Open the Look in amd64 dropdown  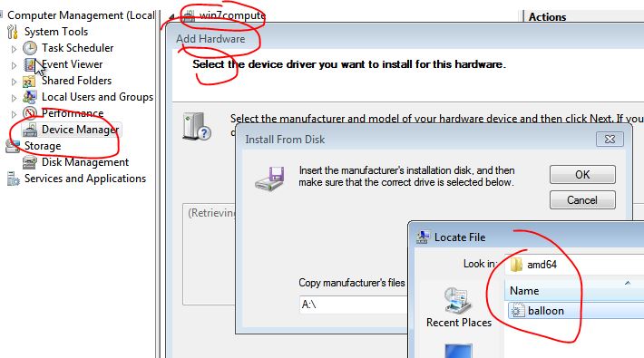pos(574,265)
